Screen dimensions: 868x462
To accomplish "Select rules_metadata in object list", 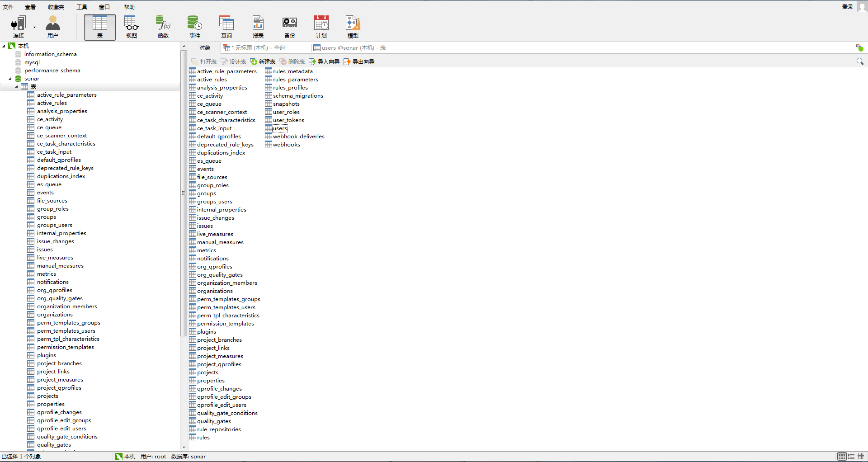I will [x=292, y=71].
